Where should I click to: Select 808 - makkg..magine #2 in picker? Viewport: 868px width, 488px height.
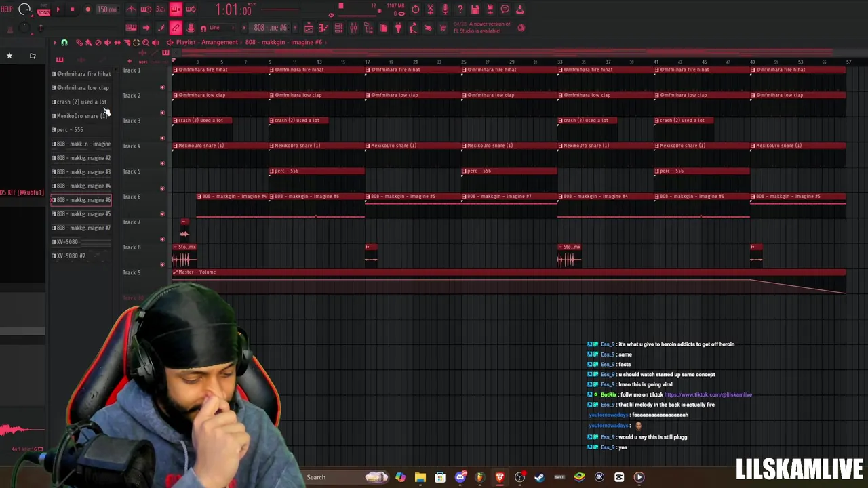(x=81, y=158)
